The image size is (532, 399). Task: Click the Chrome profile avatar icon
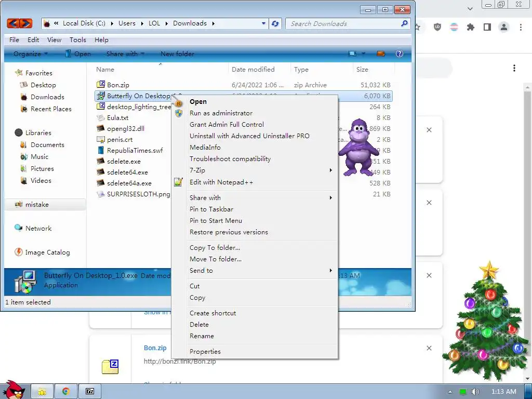(x=504, y=27)
